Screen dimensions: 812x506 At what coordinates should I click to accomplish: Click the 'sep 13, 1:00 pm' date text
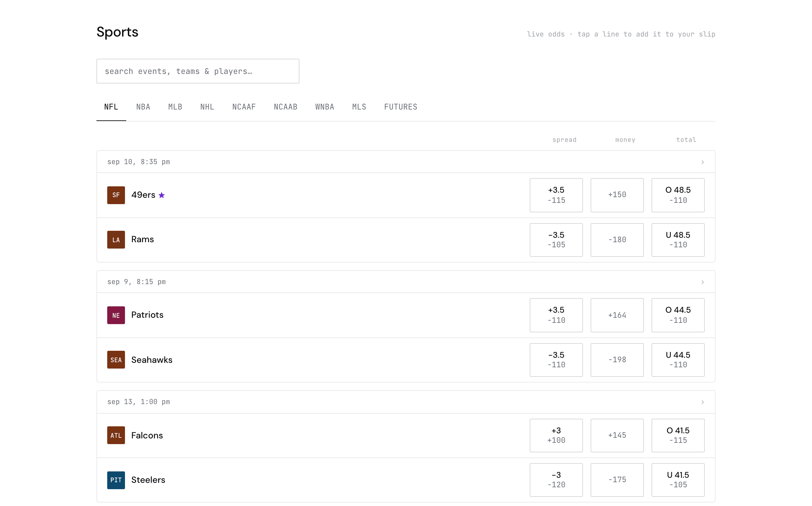click(x=138, y=402)
